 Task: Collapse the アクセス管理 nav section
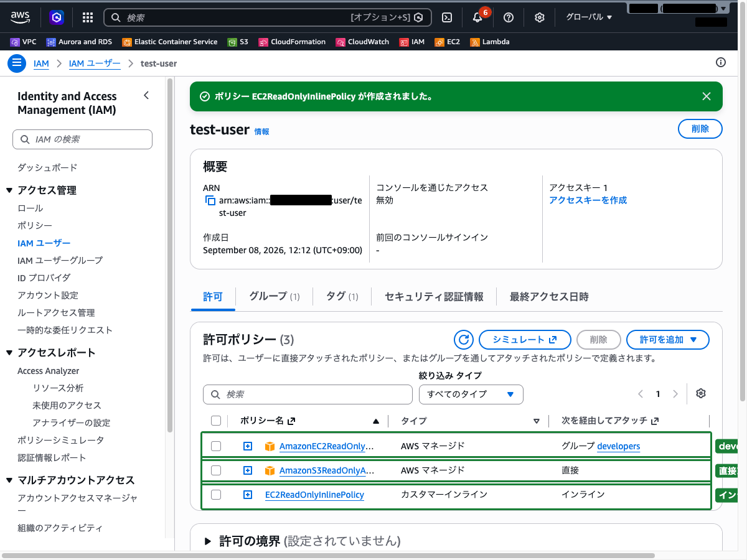click(9, 190)
